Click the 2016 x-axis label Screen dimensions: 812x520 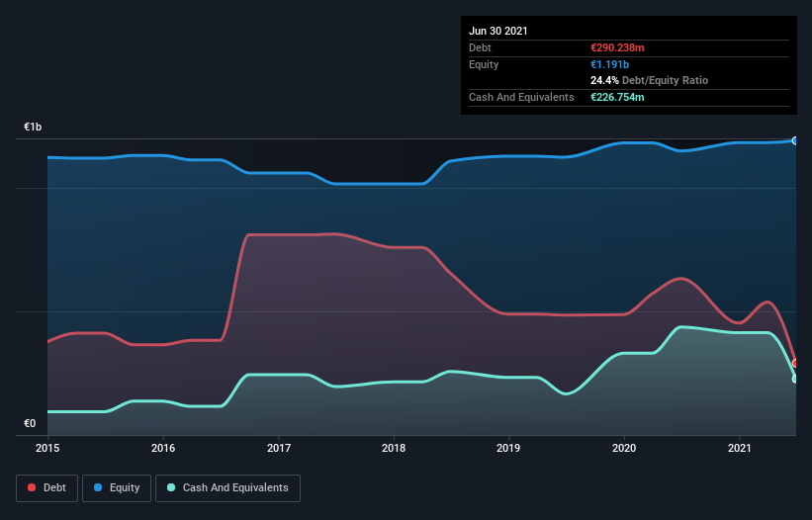(163, 448)
